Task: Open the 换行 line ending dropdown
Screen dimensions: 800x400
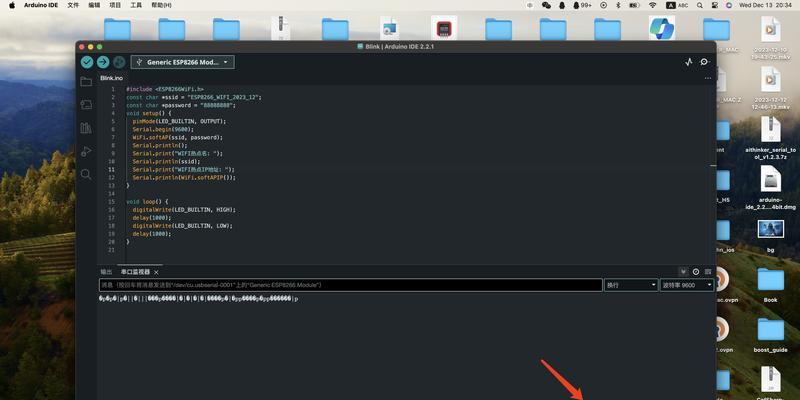Action: [x=631, y=285]
